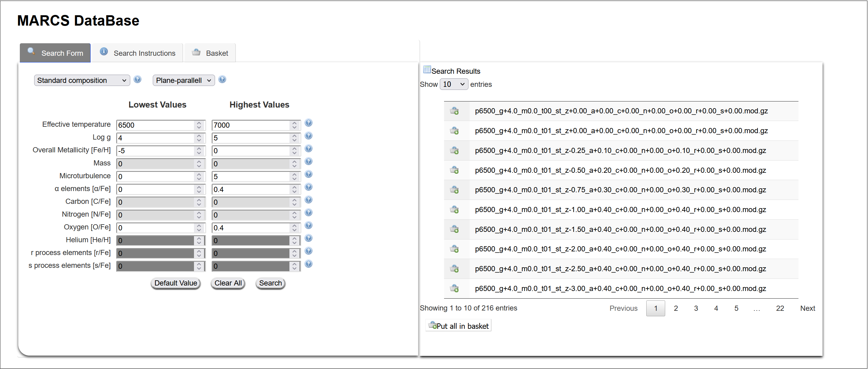Select filename with z-1.00_a+0.40 text
This screenshot has width=868, height=369.
coord(620,209)
